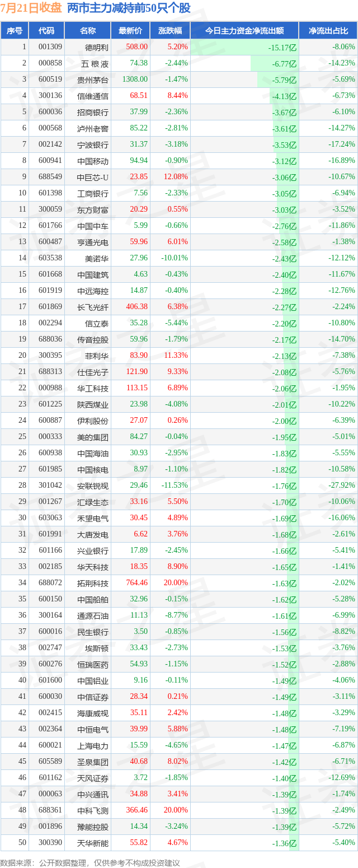This screenshot has width=358, height=868.
Task: Click the 净流出占比 column header
Action: [328, 31]
